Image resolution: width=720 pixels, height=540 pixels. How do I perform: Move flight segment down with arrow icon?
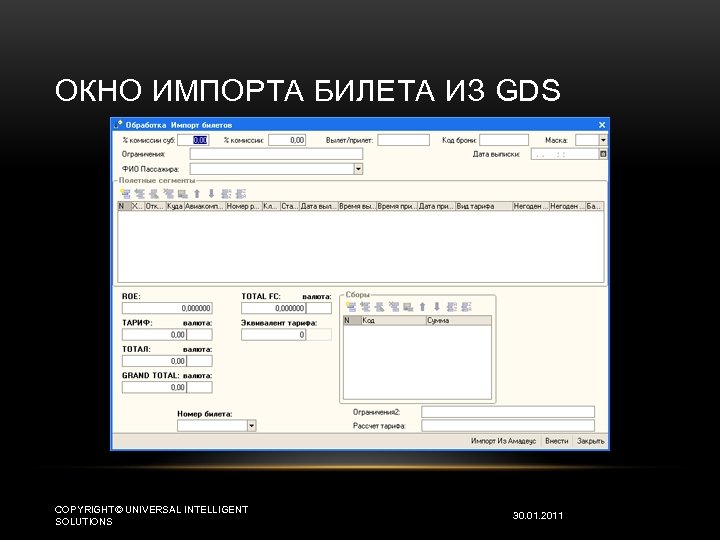(x=211, y=194)
